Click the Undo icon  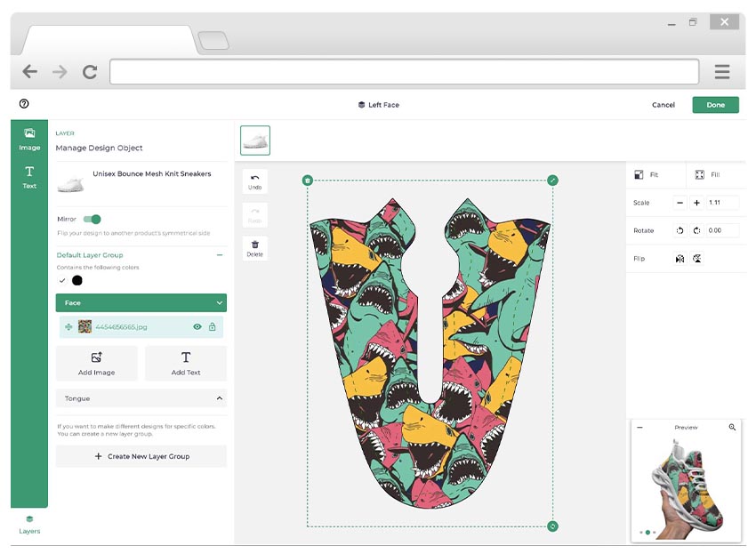tap(254, 181)
